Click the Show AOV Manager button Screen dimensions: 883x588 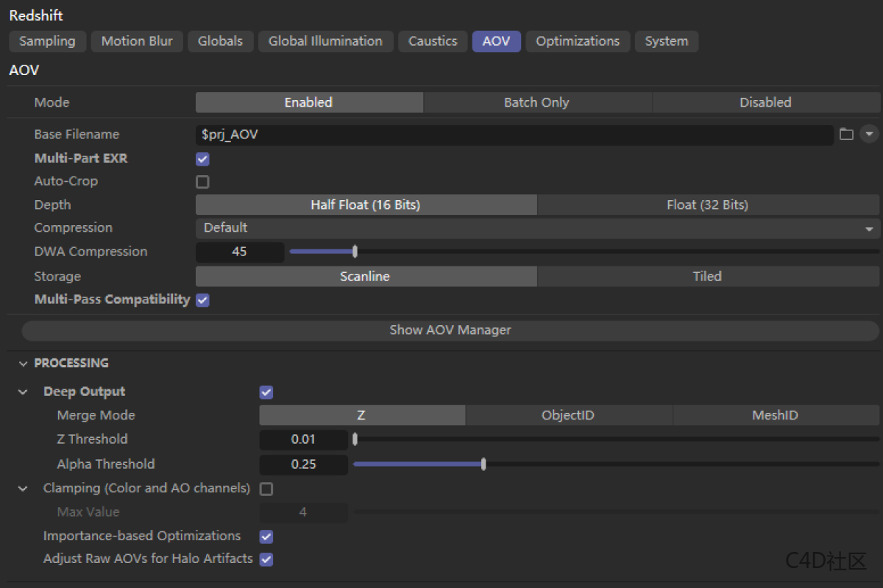pyautogui.click(x=450, y=330)
